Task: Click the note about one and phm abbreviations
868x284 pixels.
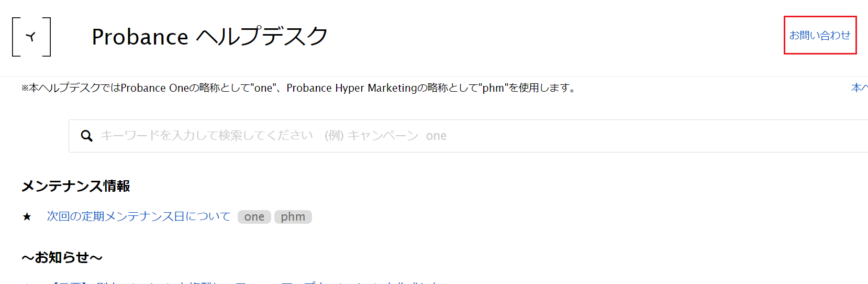Action: (299, 88)
